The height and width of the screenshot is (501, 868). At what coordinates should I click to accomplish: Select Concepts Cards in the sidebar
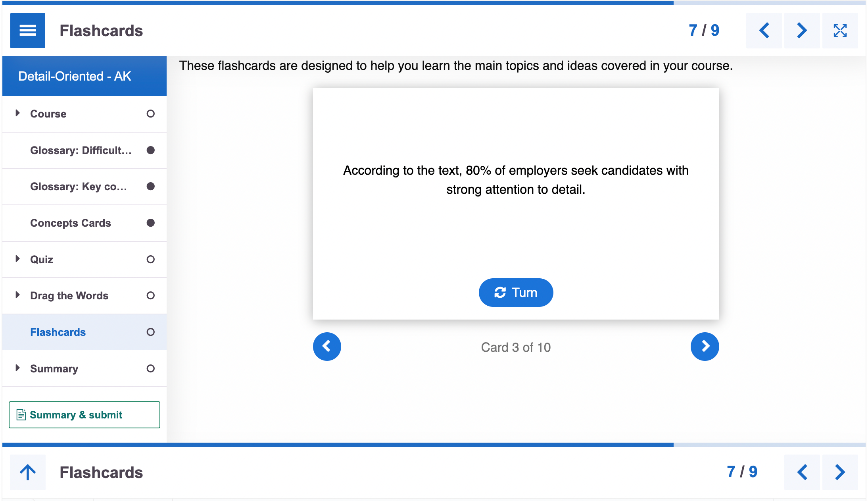[71, 223]
